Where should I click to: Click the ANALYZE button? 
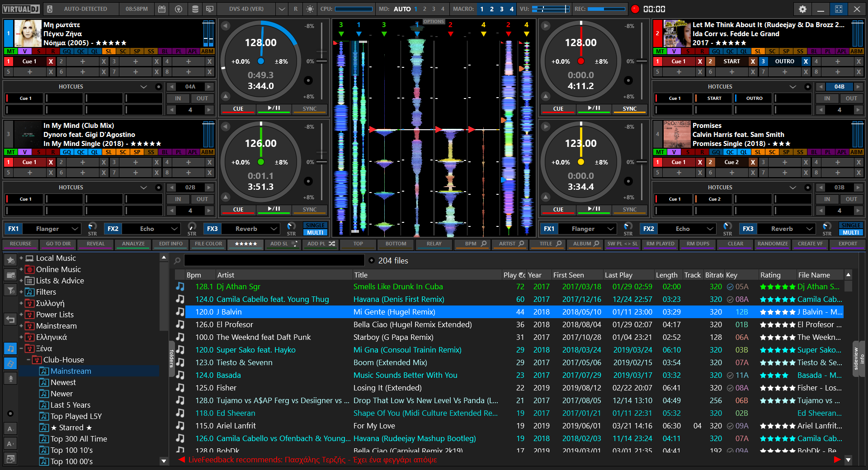(133, 244)
